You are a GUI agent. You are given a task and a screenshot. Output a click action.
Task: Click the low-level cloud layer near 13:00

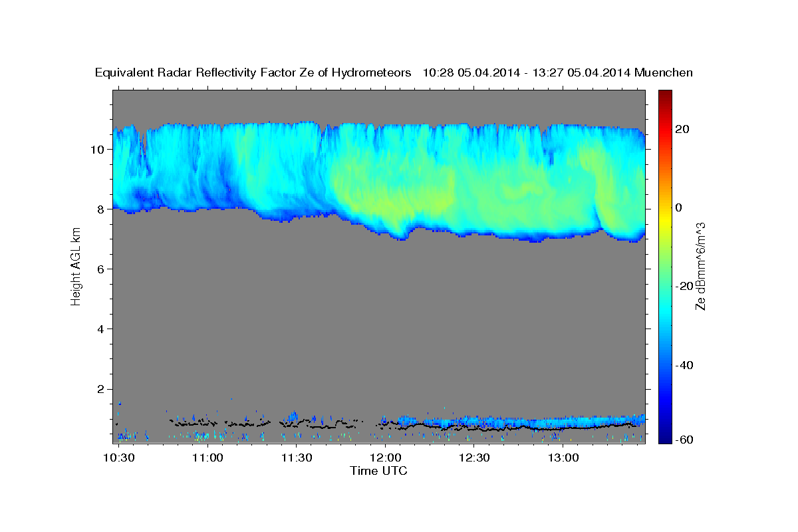pyautogui.click(x=563, y=422)
